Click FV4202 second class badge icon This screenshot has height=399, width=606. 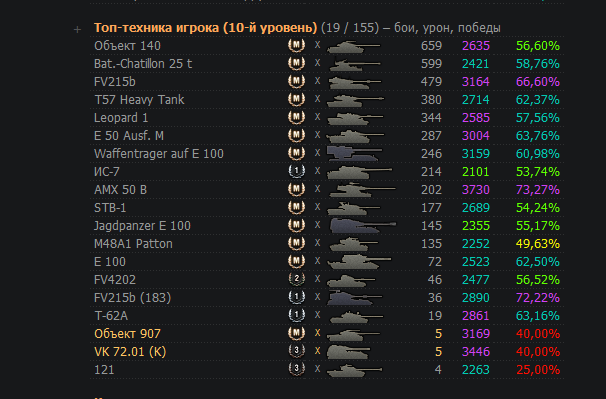click(296, 279)
